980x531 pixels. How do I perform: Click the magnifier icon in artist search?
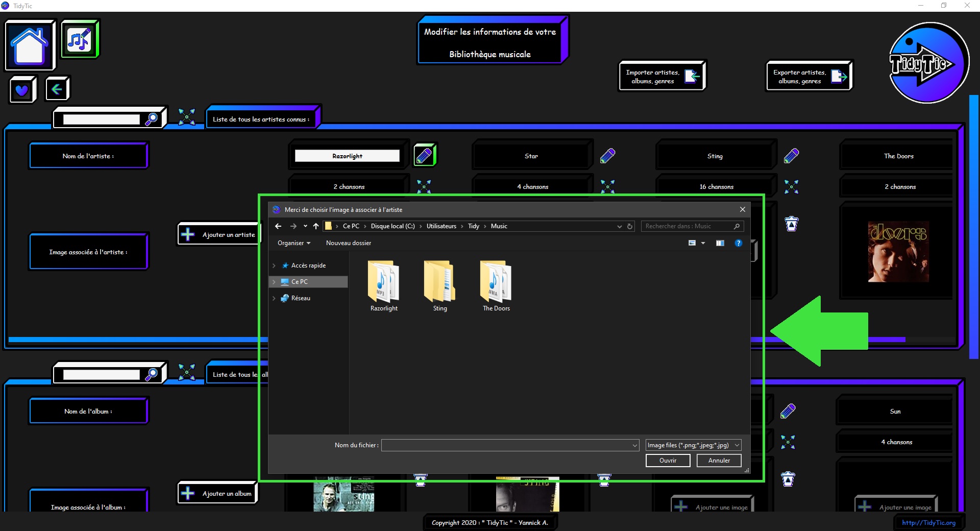click(x=152, y=119)
